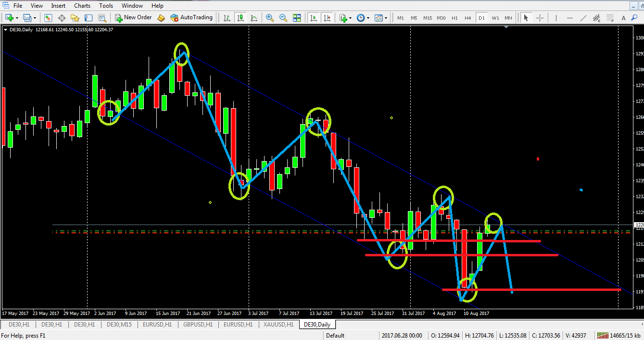Select the Text label tool
Viewport: 644px width, 340px height.
click(624, 18)
